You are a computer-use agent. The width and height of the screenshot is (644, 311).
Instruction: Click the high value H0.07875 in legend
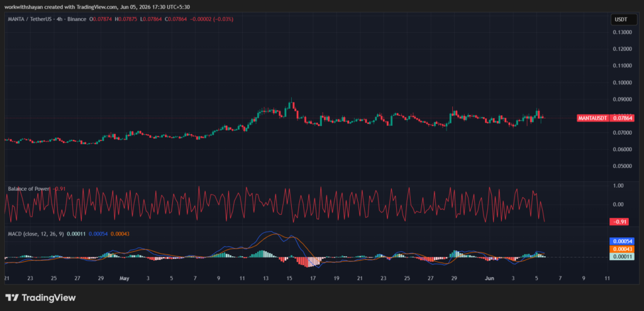(x=125, y=19)
